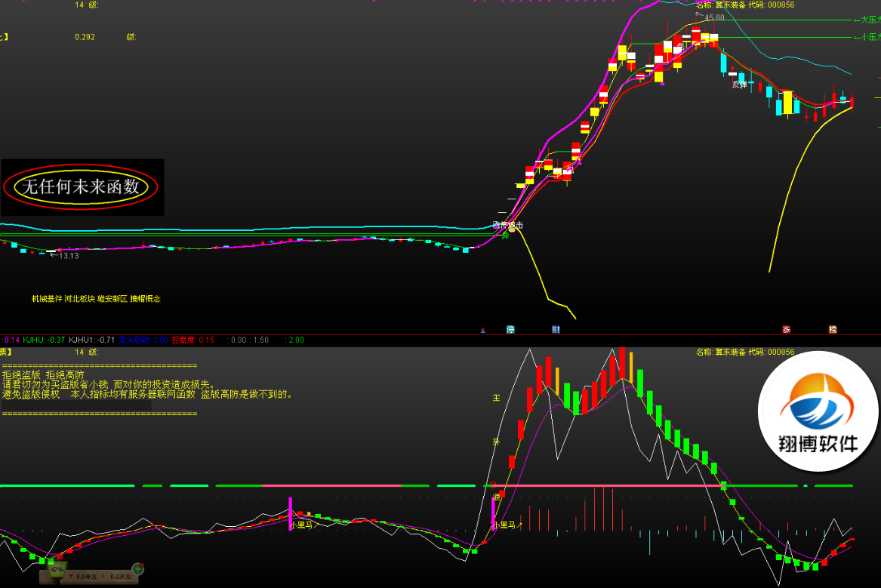Screen dimensions: 881x588
Task: Click the 0.292 value in the main chart header
Action: click(x=85, y=37)
